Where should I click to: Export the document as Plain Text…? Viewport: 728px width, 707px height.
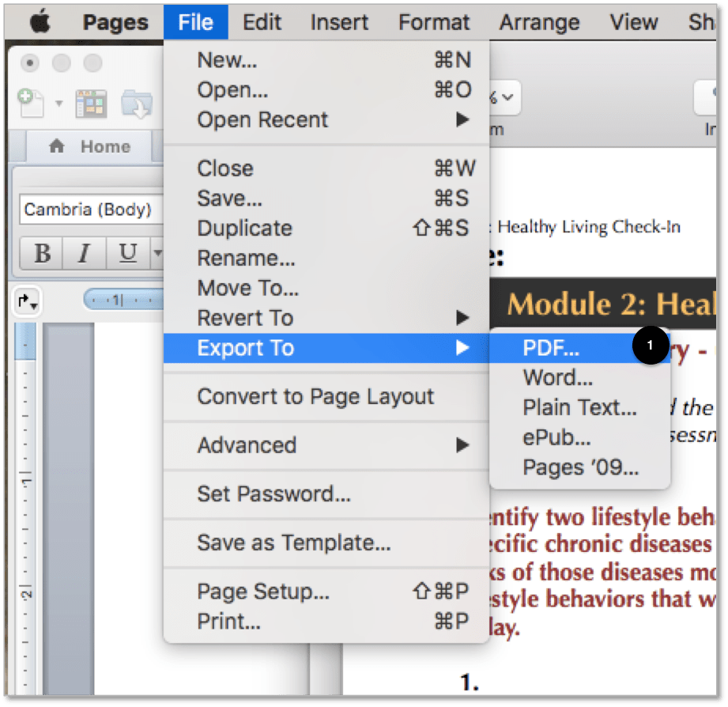pos(579,407)
